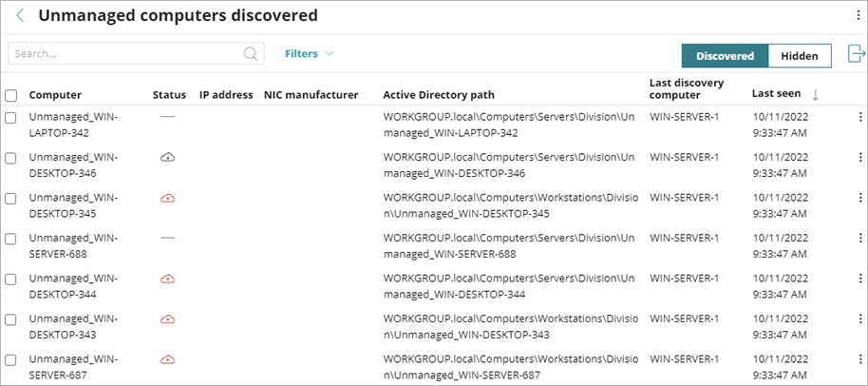Click the red cloud status icon for WIN-DESKTOP-345
The image size is (868, 386).
coord(167,198)
